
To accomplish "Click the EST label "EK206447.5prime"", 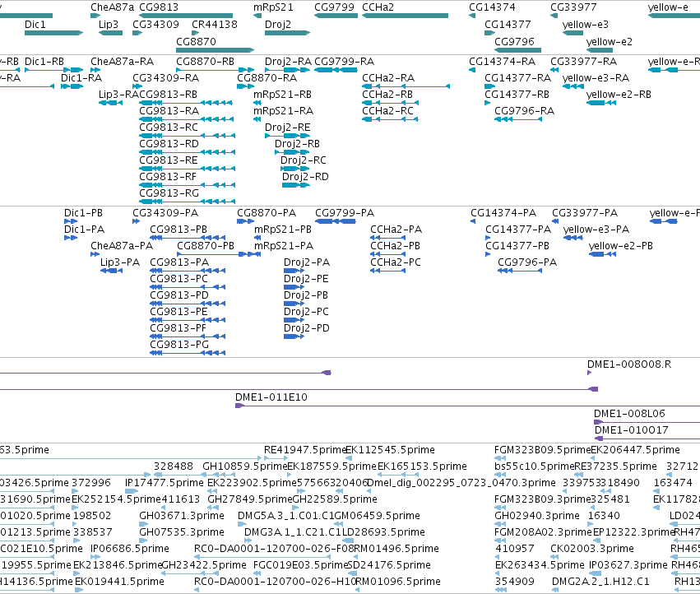I will point(635,450).
